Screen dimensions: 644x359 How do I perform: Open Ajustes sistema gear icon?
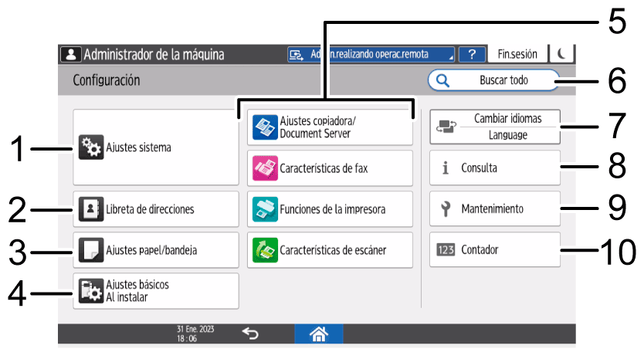tap(90, 147)
